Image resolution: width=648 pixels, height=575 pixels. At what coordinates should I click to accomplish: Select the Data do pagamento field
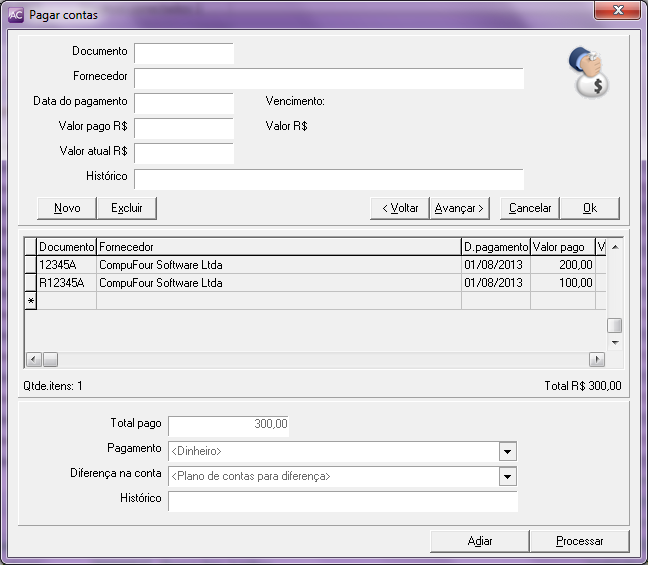pyautogui.click(x=184, y=104)
